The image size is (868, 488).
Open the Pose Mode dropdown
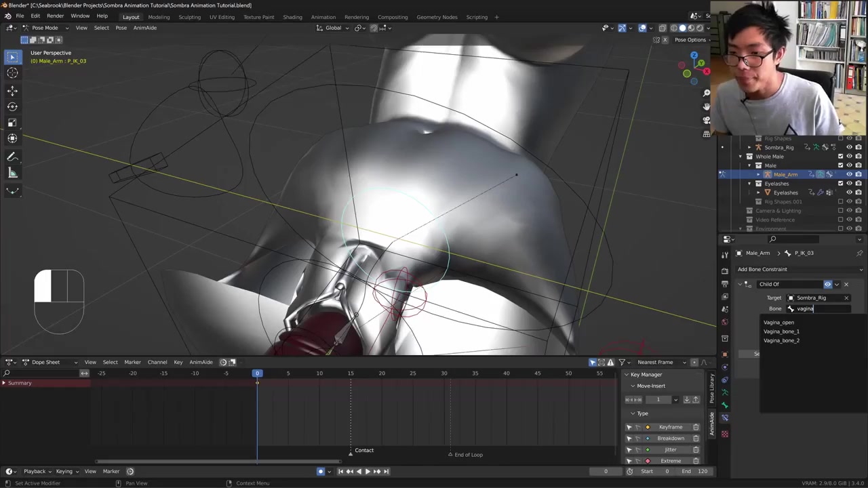pyautogui.click(x=45, y=28)
